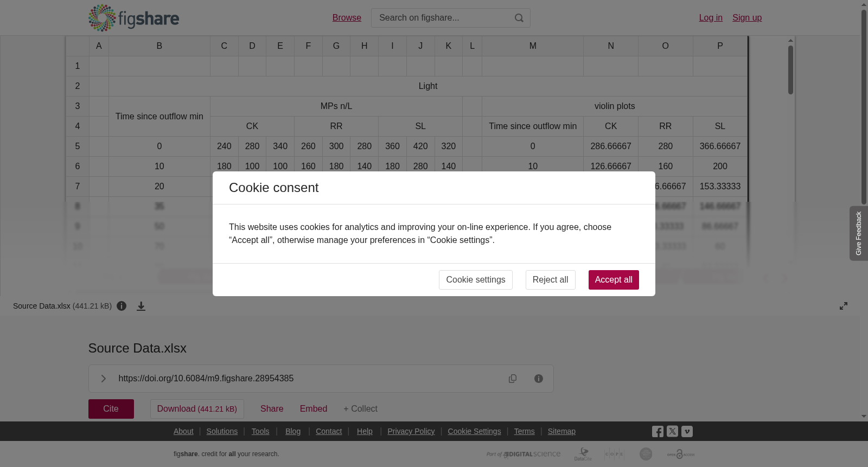Select column B header in spreadsheet
The height and width of the screenshot is (467, 868).
159,46
